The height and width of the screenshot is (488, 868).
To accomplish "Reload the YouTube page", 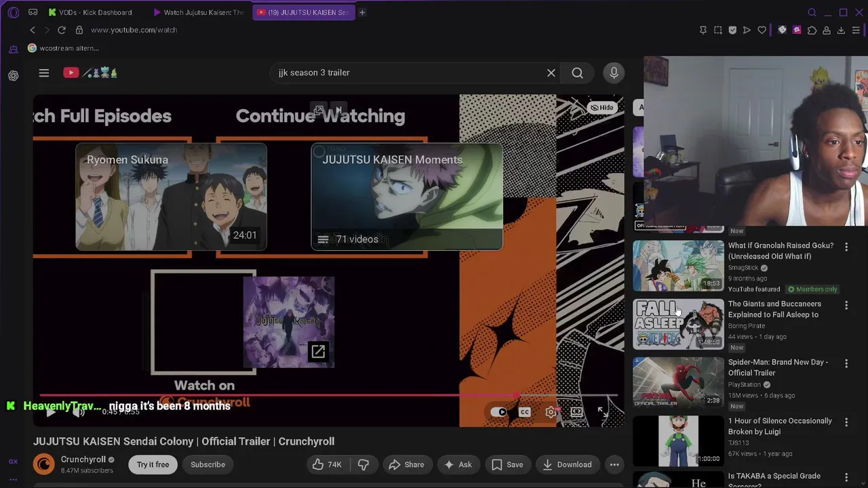I will (x=62, y=30).
